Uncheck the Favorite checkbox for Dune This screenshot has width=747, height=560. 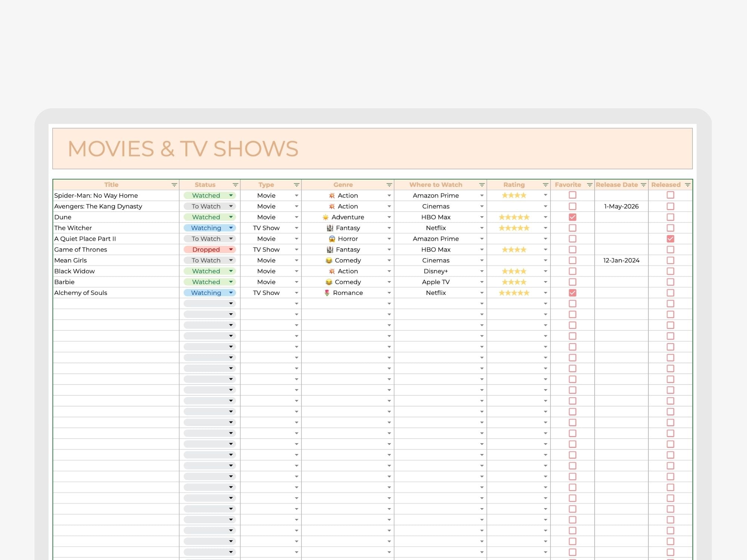click(x=572, y=217)
